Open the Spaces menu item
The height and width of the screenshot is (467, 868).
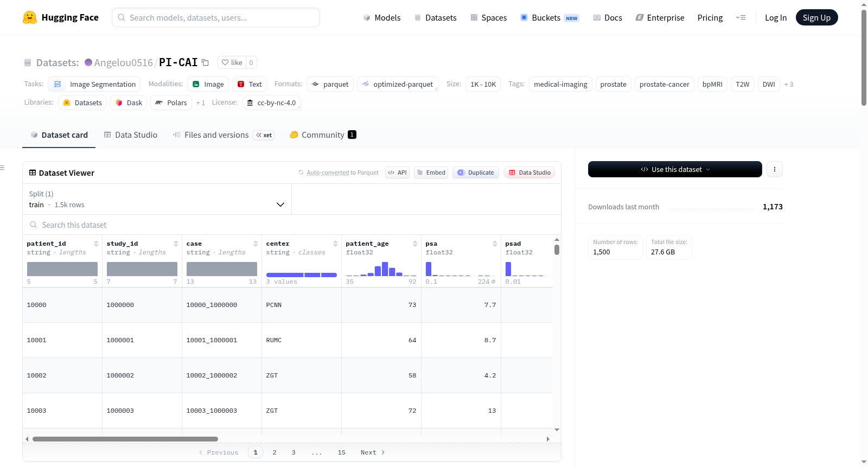tap(489, 18)
